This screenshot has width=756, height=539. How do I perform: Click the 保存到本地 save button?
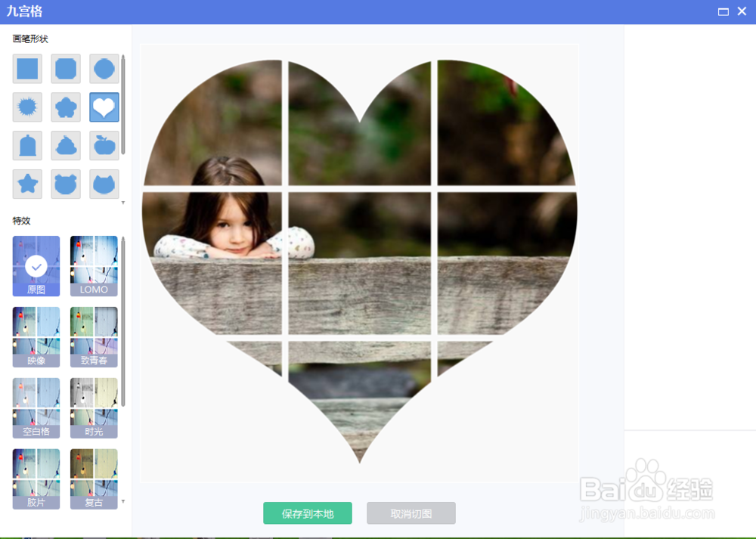click(308, 513)
